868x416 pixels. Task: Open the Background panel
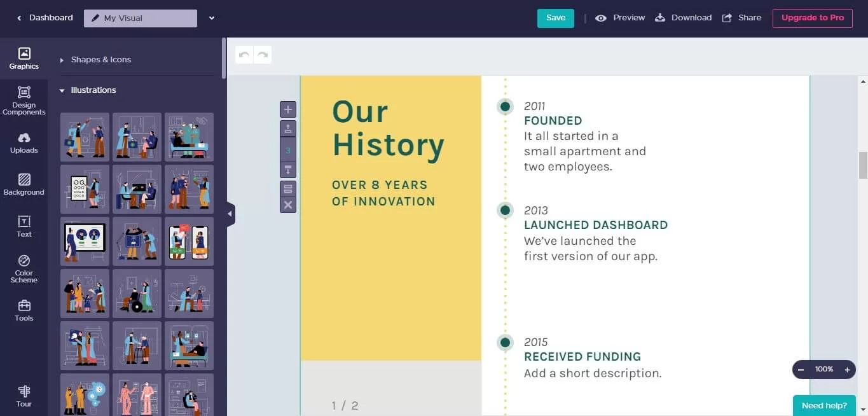click(24, 184)
